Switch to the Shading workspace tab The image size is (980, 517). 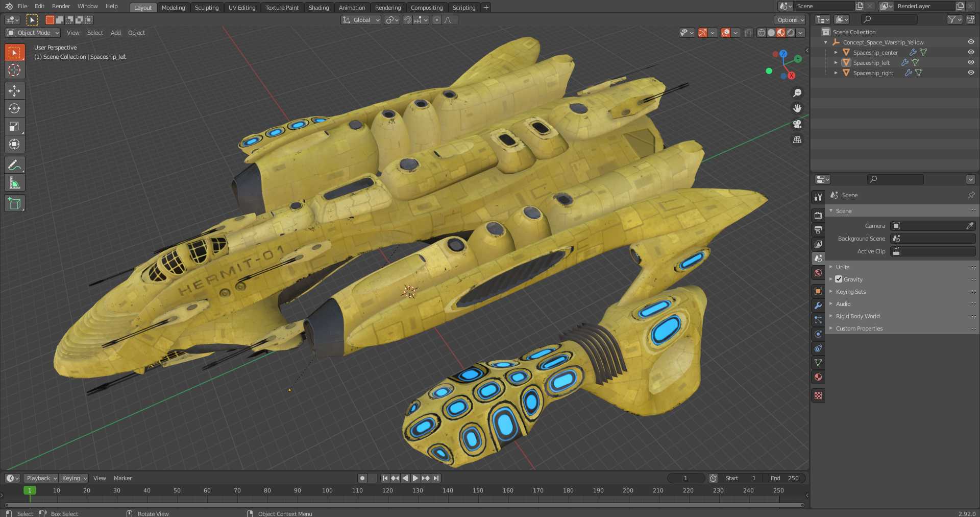pyautogui.click(x=318, y=8)
